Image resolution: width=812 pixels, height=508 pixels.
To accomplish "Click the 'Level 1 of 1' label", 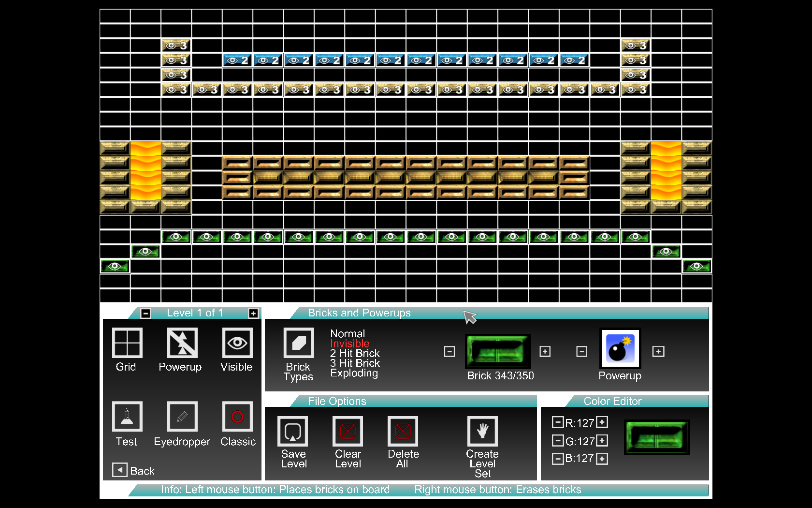I will 195,313.
